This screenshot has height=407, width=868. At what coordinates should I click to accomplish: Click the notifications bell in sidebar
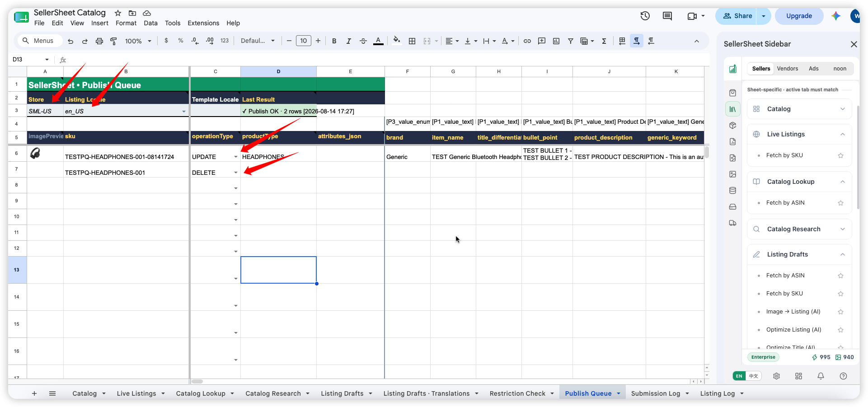(x=821, y=376)
